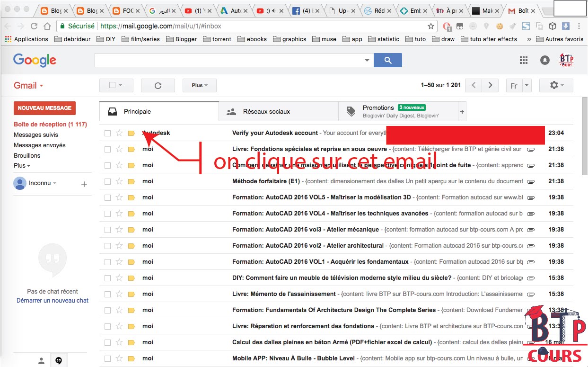The image size is (588, 367).
Task: Click importance marker on Autodesk email
Action: 132,133
